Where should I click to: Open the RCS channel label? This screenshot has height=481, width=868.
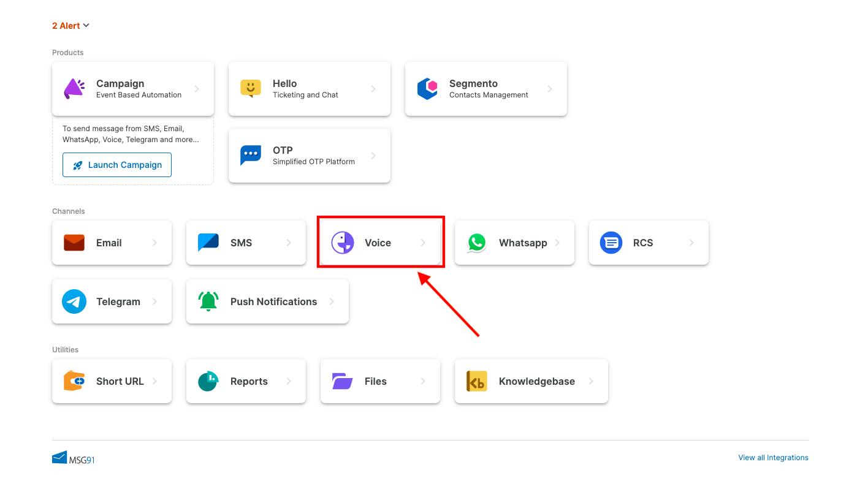pos(643,243)
